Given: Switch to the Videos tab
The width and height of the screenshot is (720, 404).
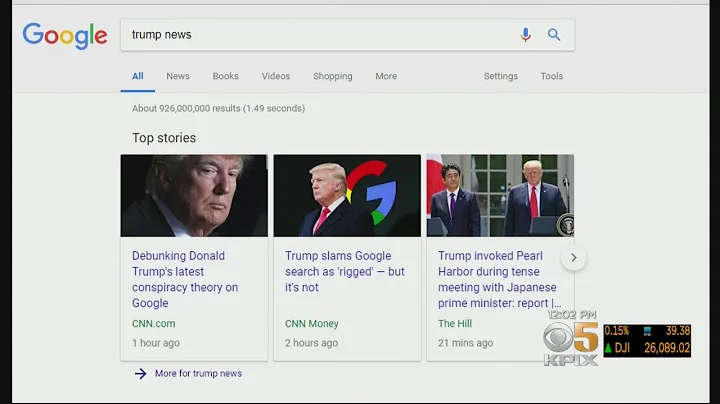Looking at the screenshot, I should click(x=276, y=76).
